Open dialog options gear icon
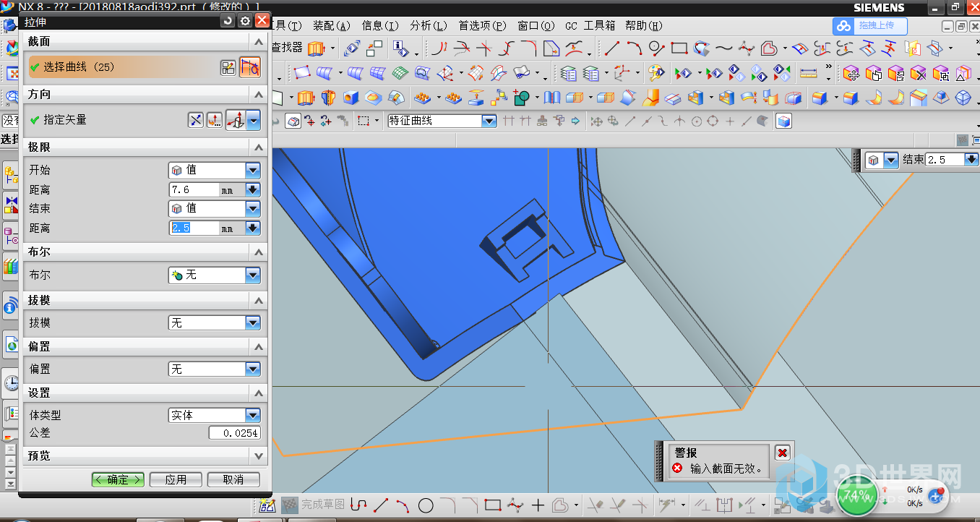Image resolution: width=980 pixels, height=522 pixels. [x=245, y=21]
